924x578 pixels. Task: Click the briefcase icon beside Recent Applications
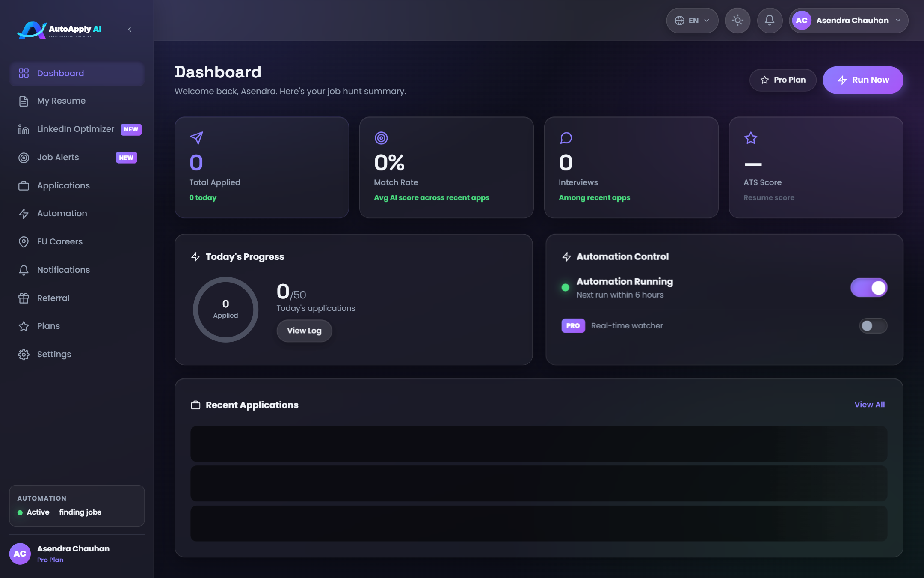(x=195, y=405)
